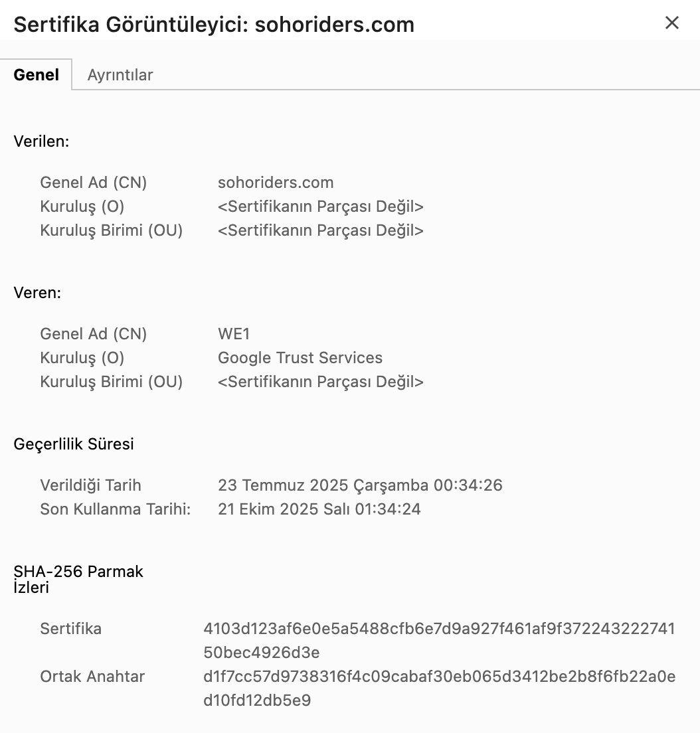The width and height of the screenshot is (700, 733).
Task: Close the certificate viewer dialog
Action: tap(672, 23)
